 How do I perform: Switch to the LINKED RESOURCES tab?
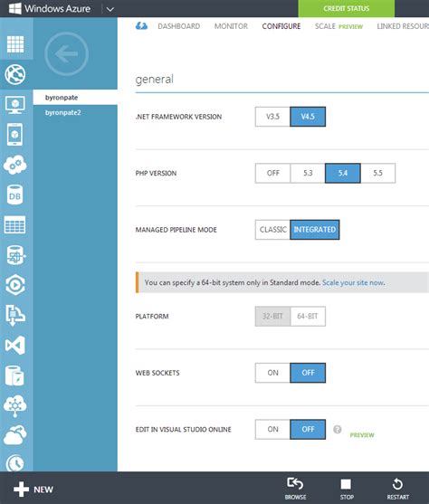click(x=403, y=26)
